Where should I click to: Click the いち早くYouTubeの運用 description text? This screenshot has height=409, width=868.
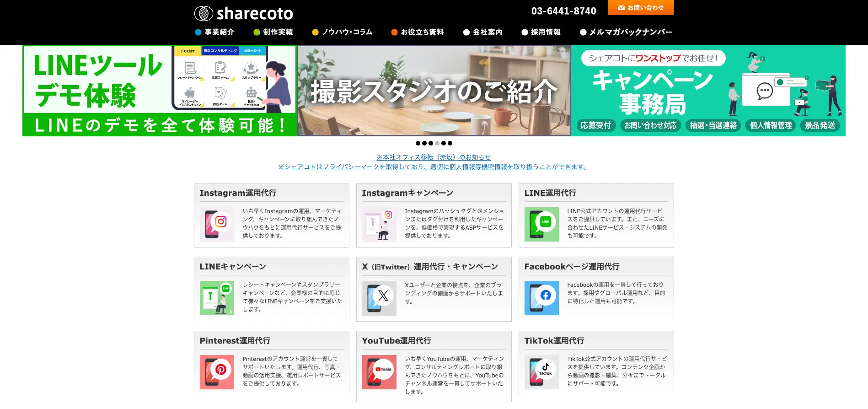click(455, 375)
